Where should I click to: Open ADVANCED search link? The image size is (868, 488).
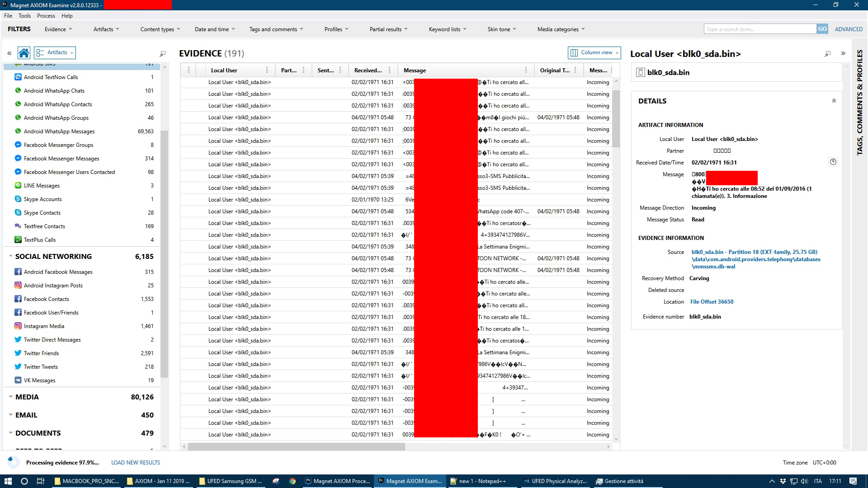tap(849, 29)
